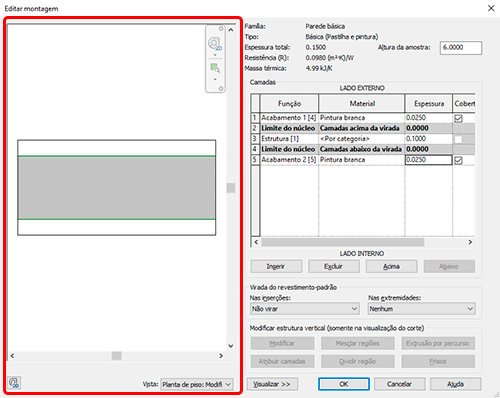Click the Visualizar >> button

(272, 384)
